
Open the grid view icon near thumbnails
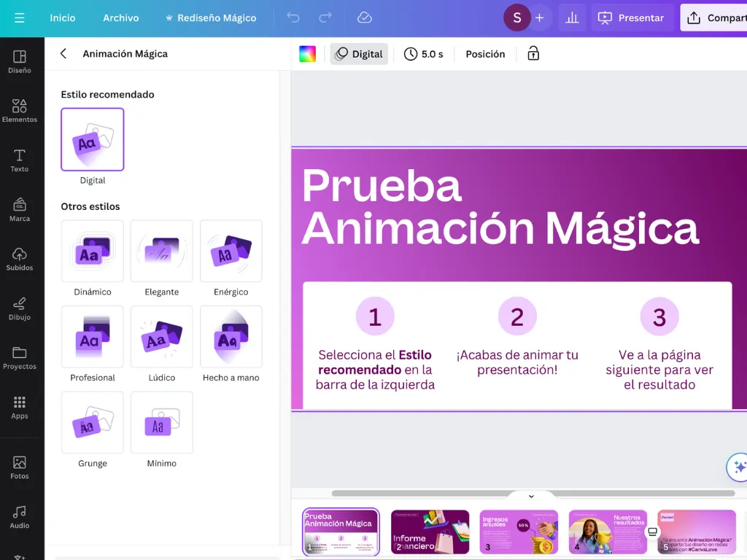pyautogui.click(x=652, y=532)
